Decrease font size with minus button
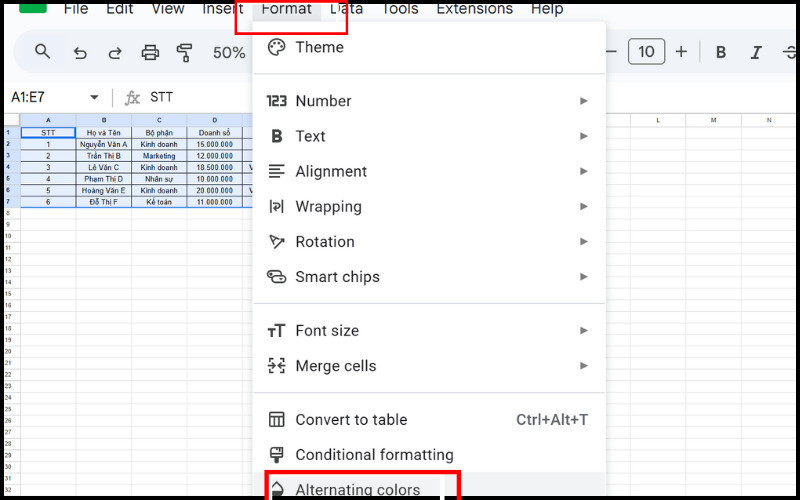This screenshot has height=500, width=800. [x=612, y=52]
